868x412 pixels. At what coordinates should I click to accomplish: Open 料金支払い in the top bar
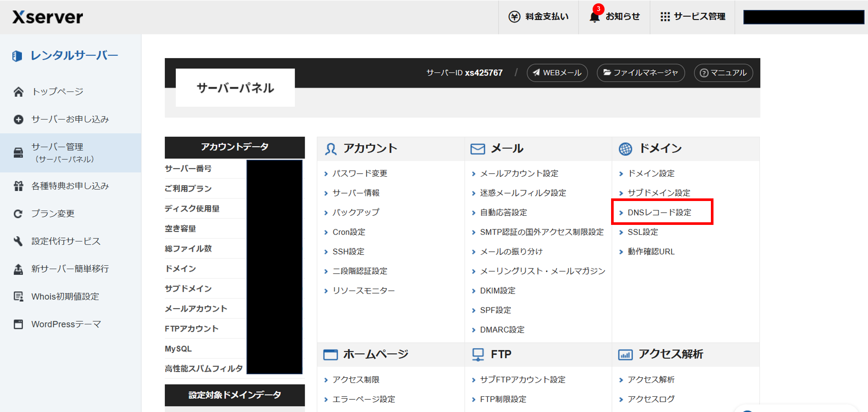tap(539, 16)
